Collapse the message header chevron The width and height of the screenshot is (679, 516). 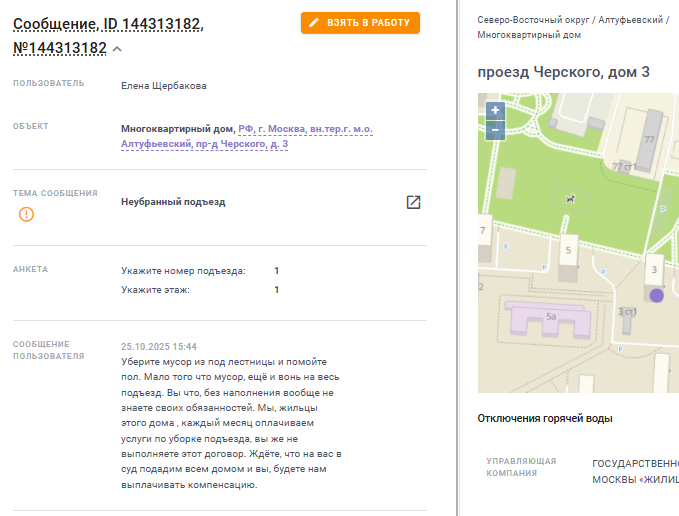pyautogui.click(x=117, y=49)
